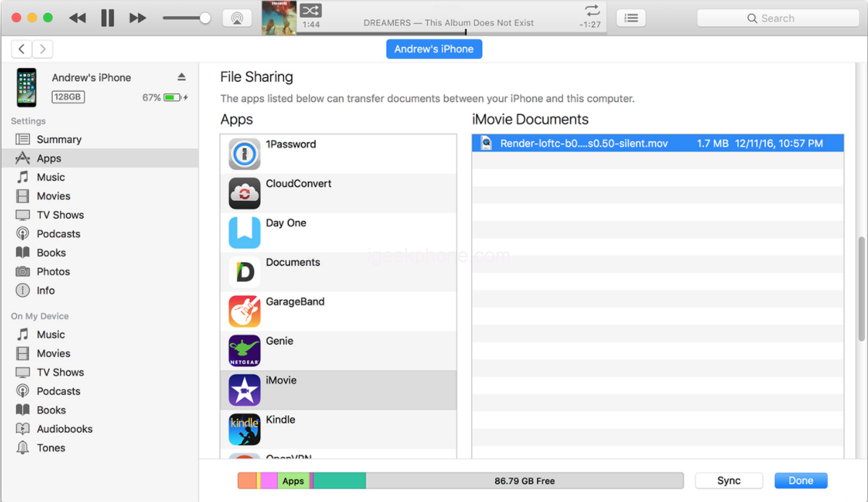
Task: Open Summary in Settings sidebar
Action: pos(59,139)
